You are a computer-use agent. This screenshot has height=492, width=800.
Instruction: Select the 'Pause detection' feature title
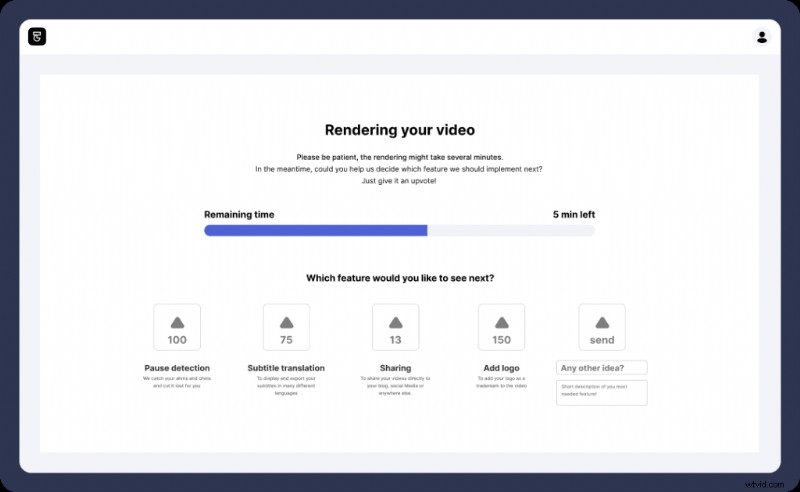click(177, 368)
